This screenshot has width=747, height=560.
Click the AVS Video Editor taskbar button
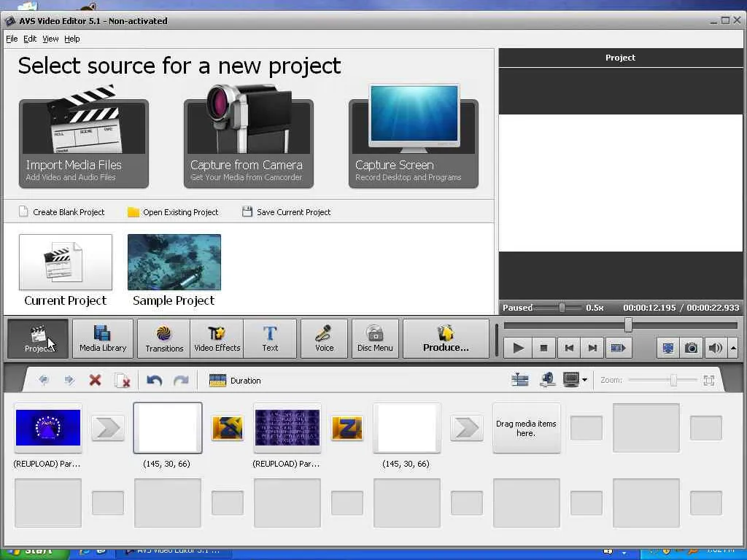(x=174, y=552)
